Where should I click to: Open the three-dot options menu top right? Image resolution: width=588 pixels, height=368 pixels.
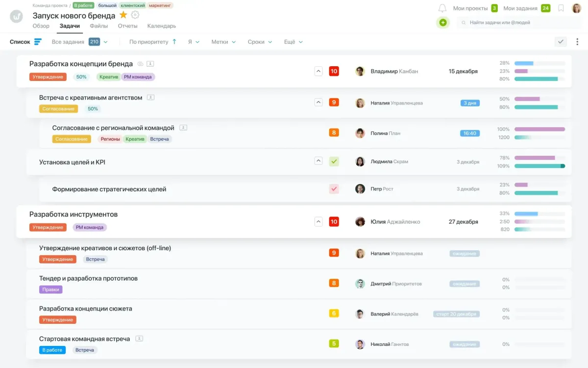[x=578, y=42]
